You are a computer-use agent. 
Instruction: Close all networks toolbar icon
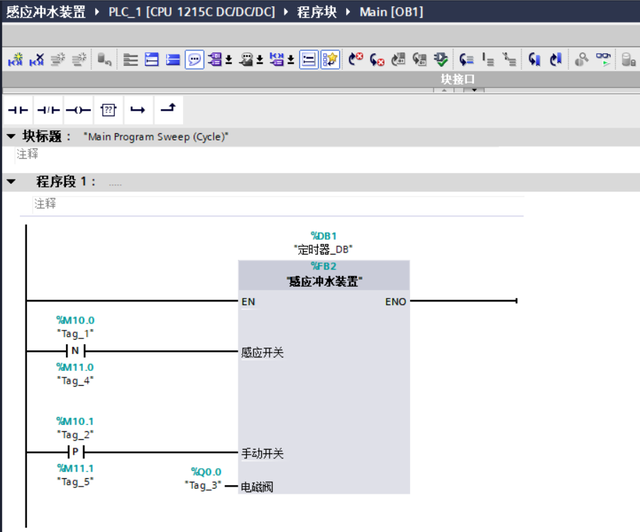152,60
